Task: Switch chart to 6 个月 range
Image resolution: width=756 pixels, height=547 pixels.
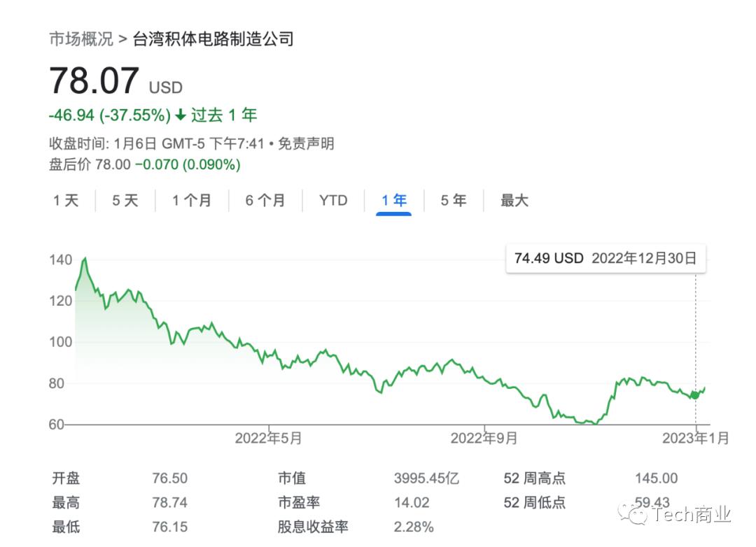Action: (x=265, y=200)
